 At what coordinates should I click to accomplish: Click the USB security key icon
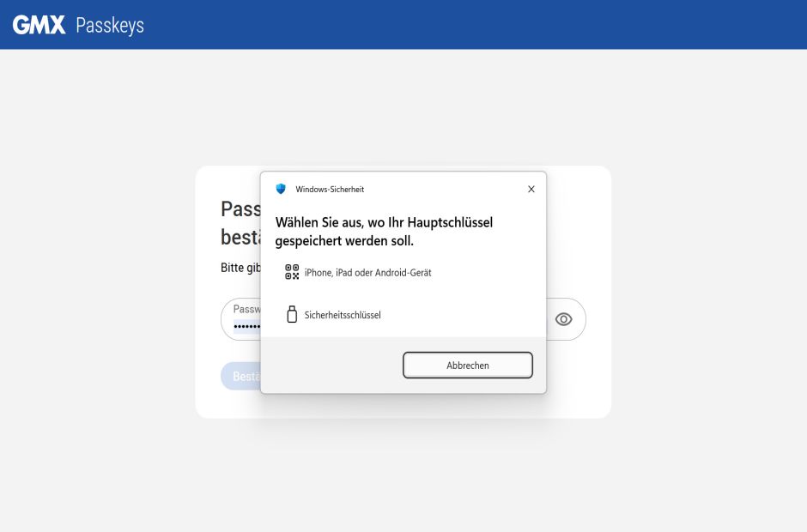(292, 314)
